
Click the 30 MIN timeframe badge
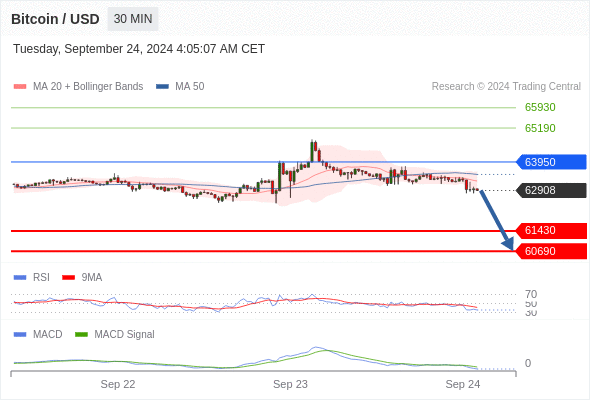tap(133, 19)
